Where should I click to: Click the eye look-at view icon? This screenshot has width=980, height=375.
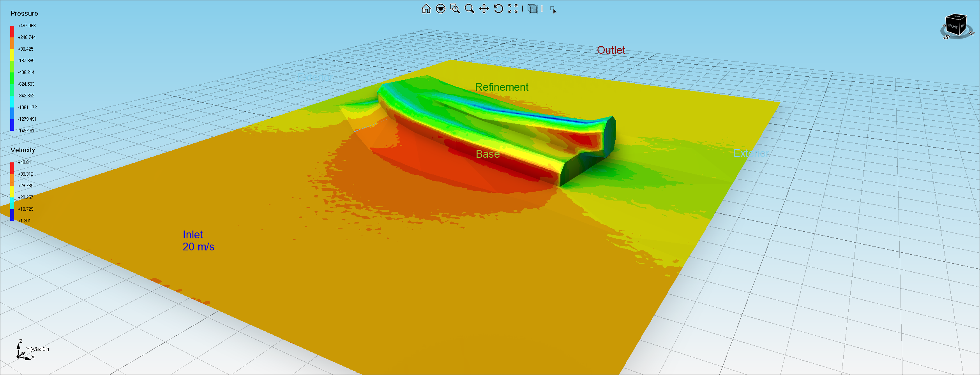click(440, 9)
